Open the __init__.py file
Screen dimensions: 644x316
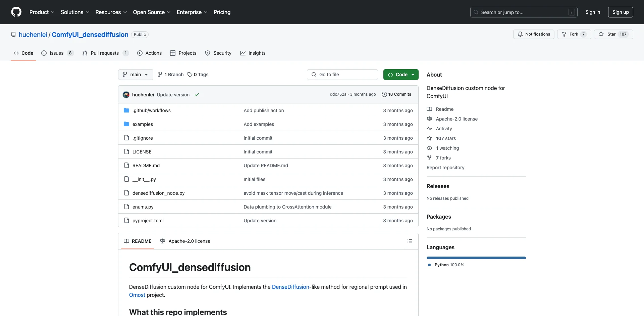point(144,179)
